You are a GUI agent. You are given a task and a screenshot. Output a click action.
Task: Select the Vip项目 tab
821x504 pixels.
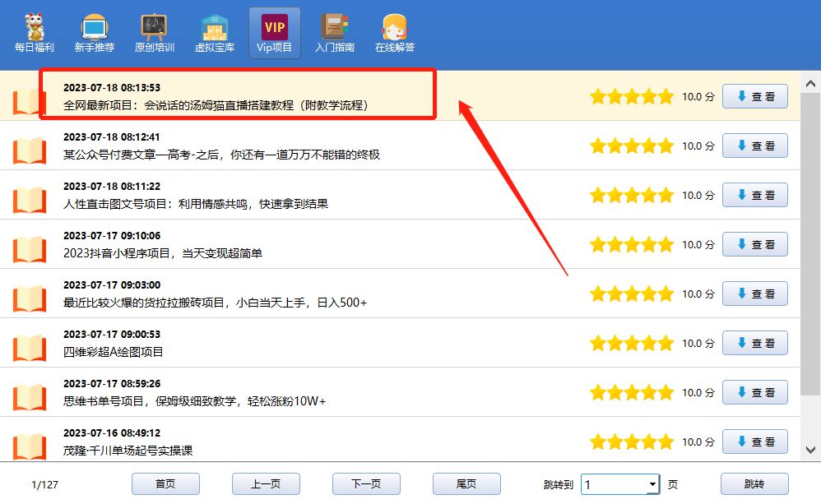[275, 33]
